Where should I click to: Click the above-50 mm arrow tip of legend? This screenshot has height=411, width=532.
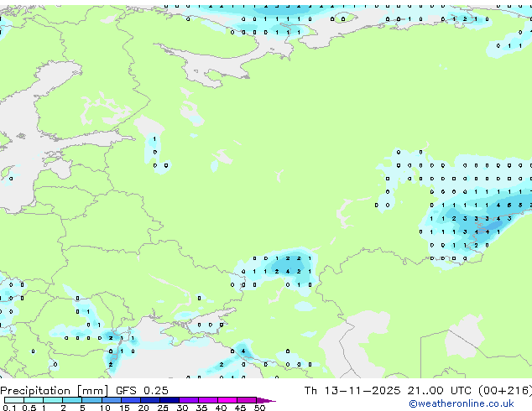pos(266,401)
